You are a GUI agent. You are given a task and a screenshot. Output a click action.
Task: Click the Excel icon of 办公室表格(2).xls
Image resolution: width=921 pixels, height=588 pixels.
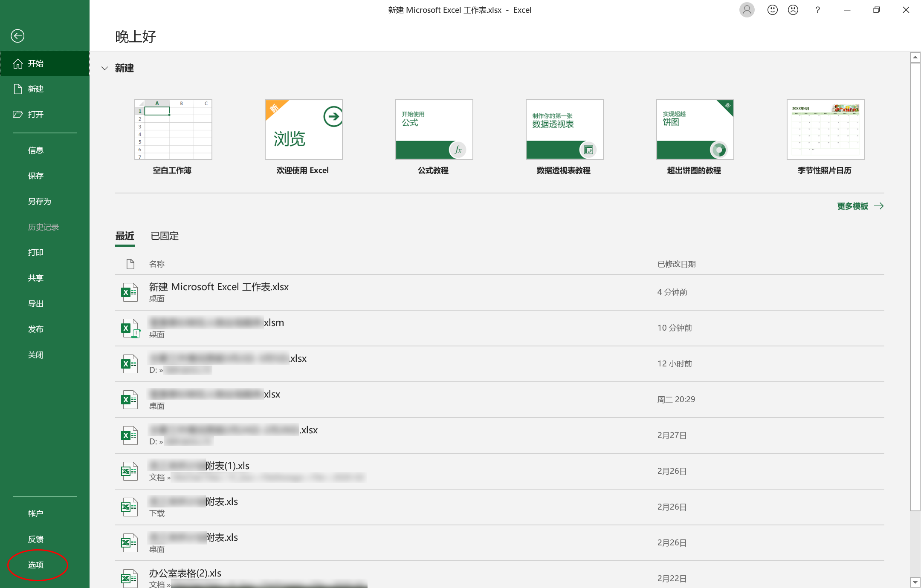(x=129, y=578)
